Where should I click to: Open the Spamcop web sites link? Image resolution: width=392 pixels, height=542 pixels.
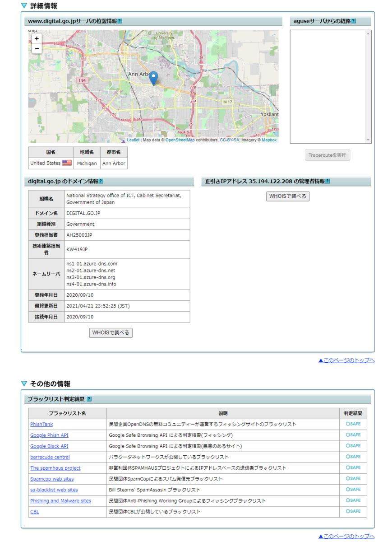[52, 479]
